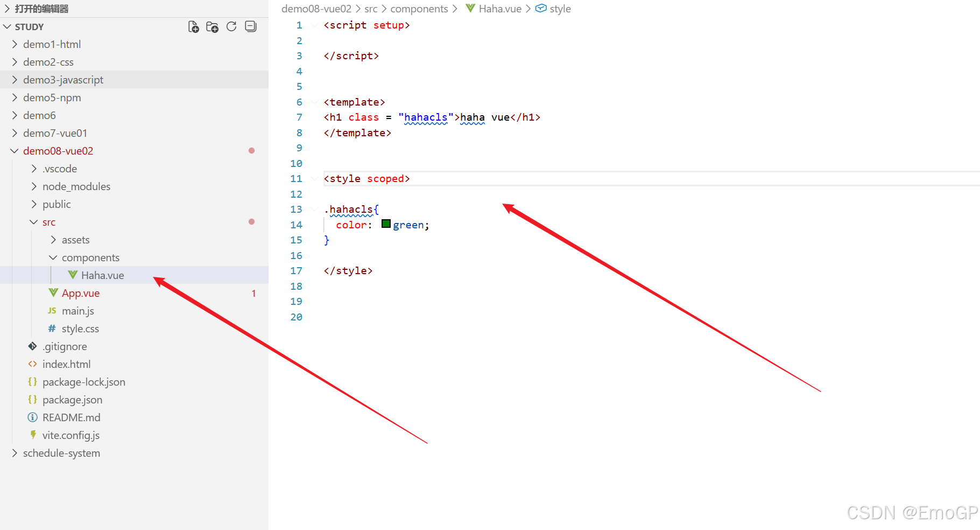Refresh the explorer with the refresh icon
Viewport: 980px width, 530px height.
pyautogui.click(x=231, y=26)
